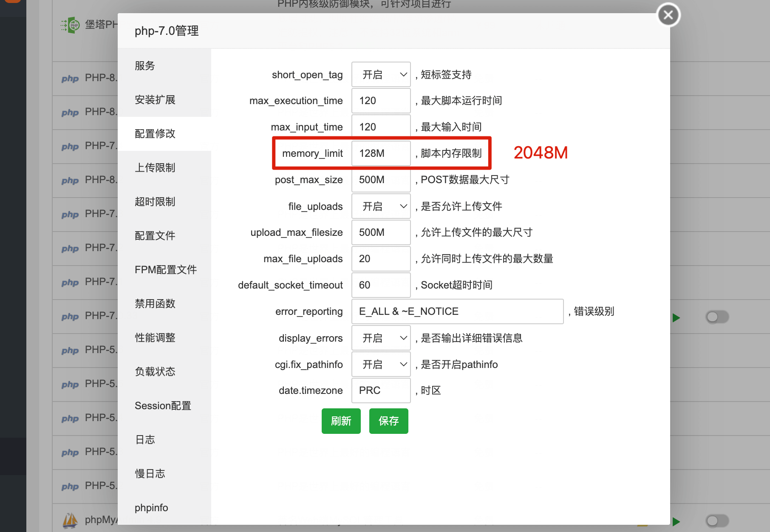Click the date.timezone field showing PRC
Viewport: 770px width, 532px height.
click(381, 391)
